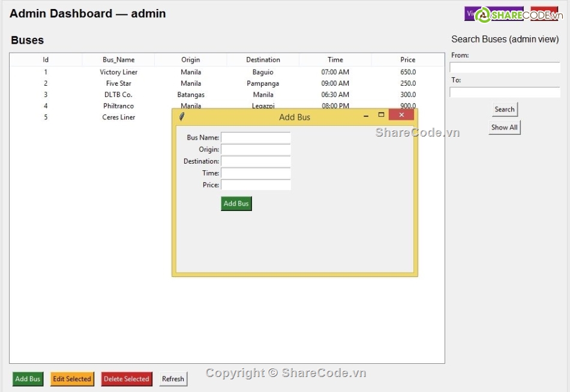The height and width of the screenshot is (392, 570).
Task: Click inside the From search field
Action: (505, 67)
